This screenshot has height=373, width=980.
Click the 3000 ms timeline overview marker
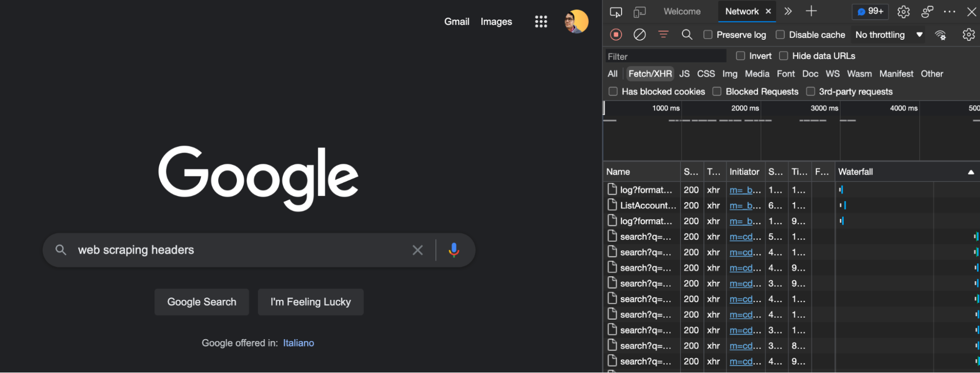tap(824, 108)
